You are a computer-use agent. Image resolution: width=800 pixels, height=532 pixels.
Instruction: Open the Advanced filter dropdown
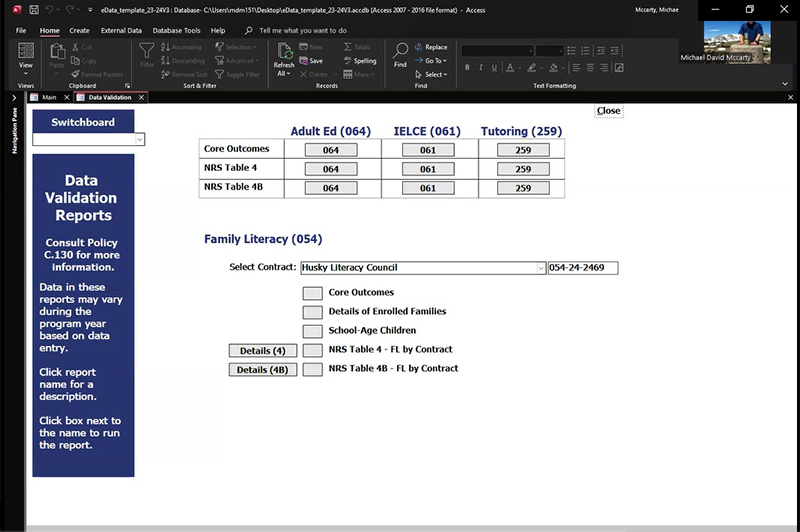pos(237,61)
